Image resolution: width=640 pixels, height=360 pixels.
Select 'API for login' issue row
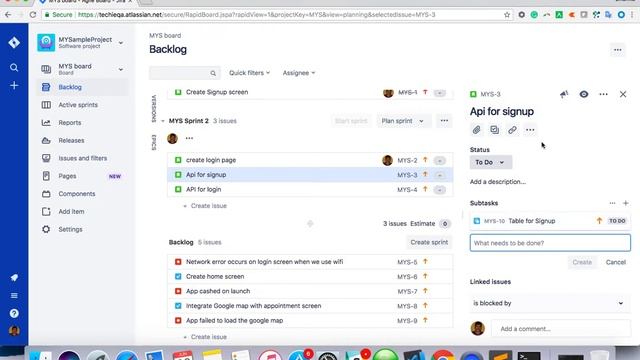point(310,189)
